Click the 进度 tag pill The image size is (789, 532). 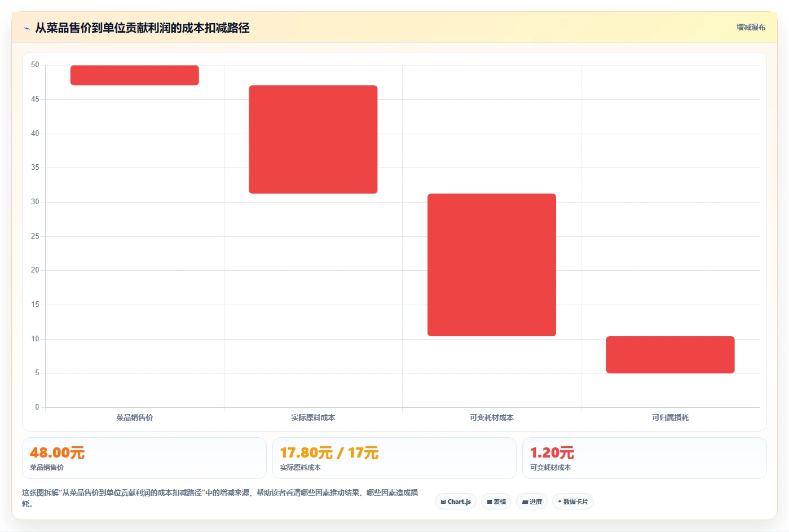pyautogui.click(x=532, y=502)
